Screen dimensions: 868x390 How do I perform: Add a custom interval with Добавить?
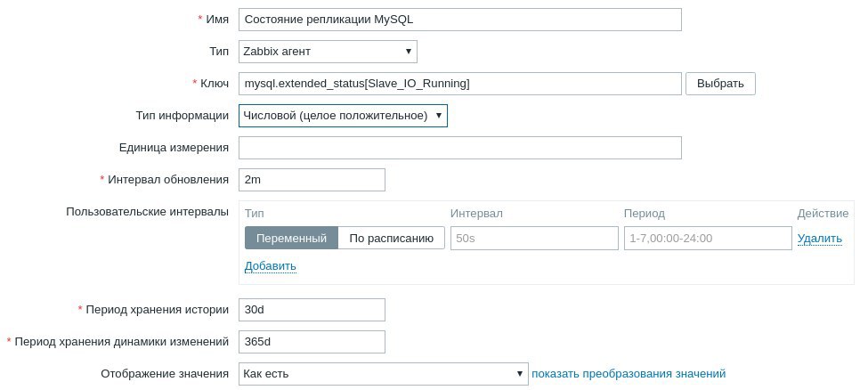270,266
